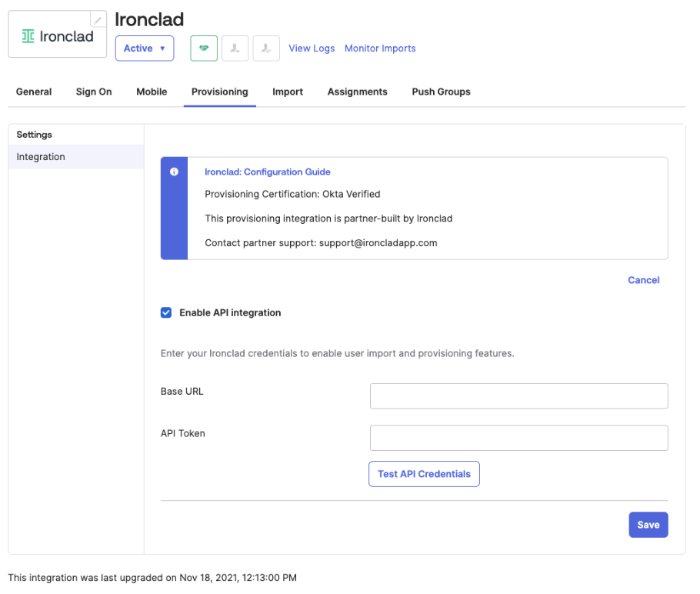This screenshot has width=700, height=594.
Task: Click the 'Ironclad' page title heading
Action: (149, 20)
